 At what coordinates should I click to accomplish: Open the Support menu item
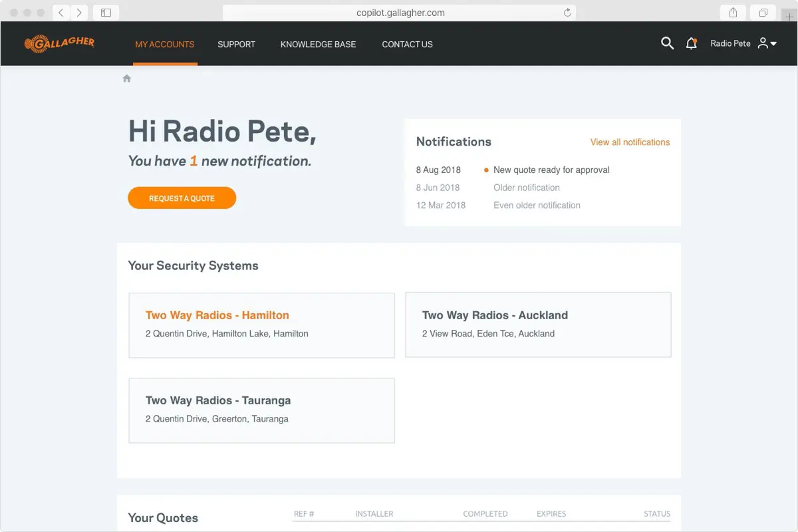pos(236,45)
